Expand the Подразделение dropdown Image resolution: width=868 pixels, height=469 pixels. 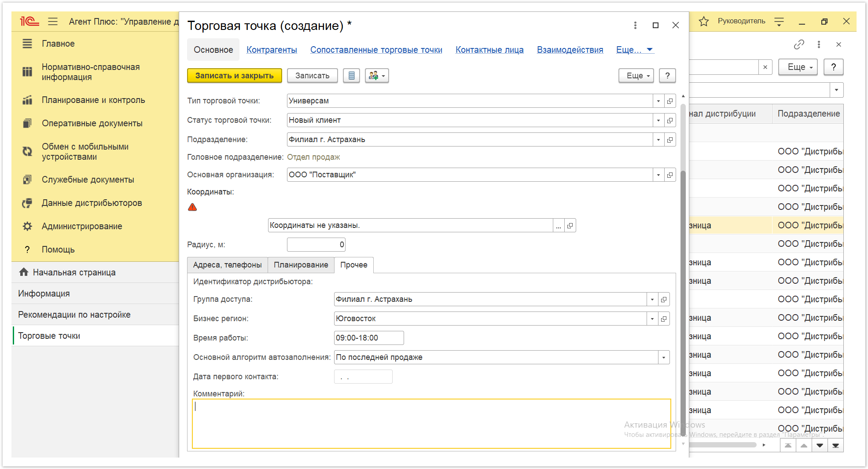point(658,139)
